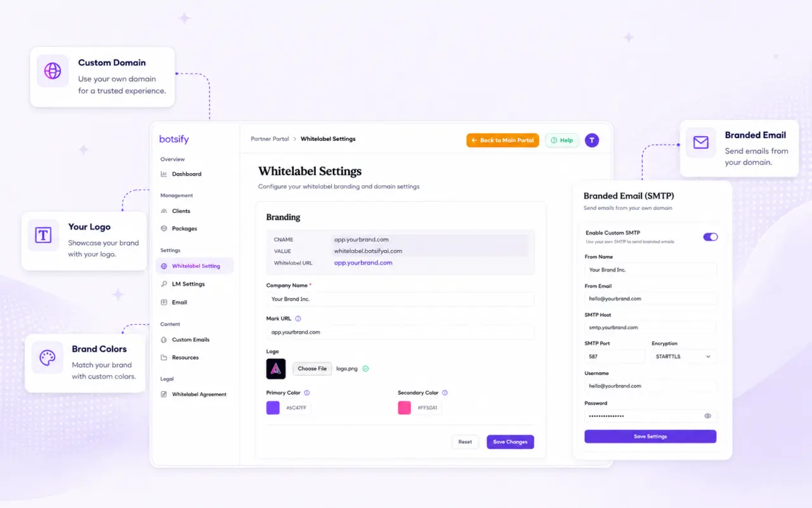Viewport: 812px width, 508px height.
Task: Click the pink Secondary Color swatch
Action: 404,408
